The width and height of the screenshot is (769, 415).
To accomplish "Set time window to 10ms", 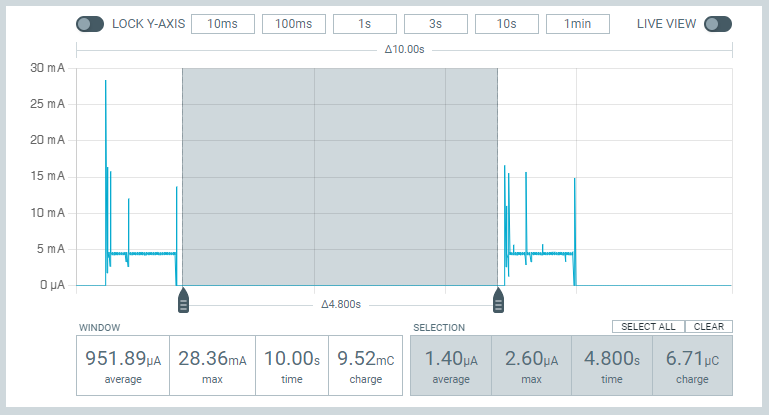I will [223, 24].
